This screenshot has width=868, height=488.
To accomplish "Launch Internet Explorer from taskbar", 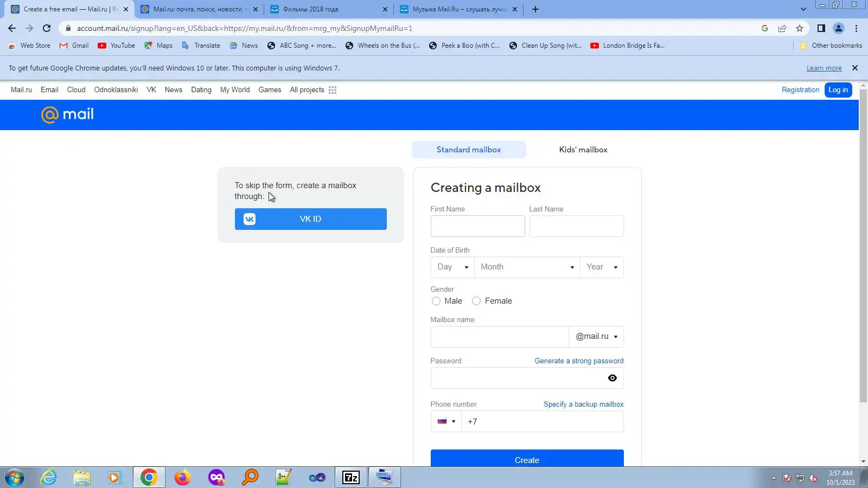I will (49, 478).
